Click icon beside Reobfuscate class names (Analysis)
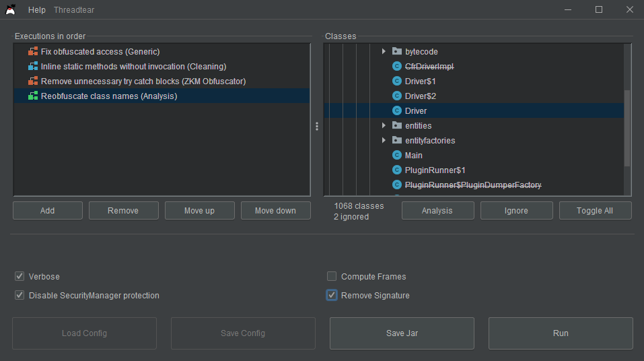 click(x=33, y=96)
